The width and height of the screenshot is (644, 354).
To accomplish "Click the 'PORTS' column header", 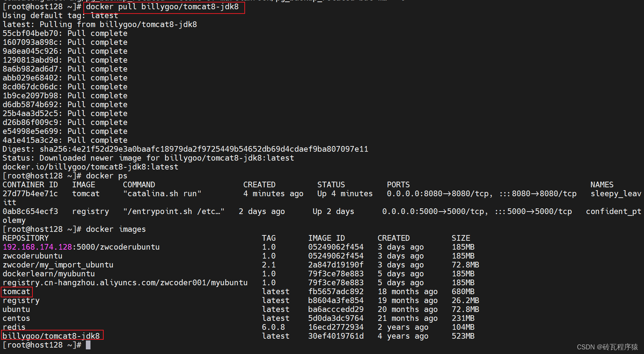I will pos(398,185).
